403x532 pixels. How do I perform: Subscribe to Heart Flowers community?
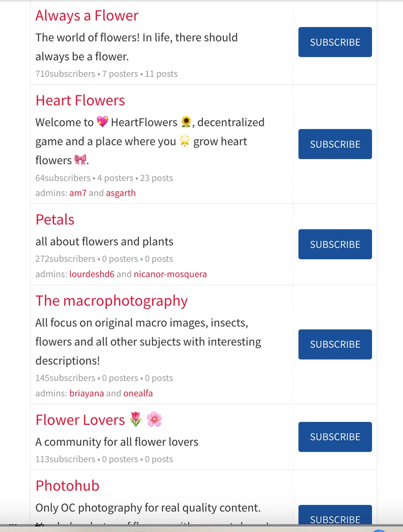335,144
